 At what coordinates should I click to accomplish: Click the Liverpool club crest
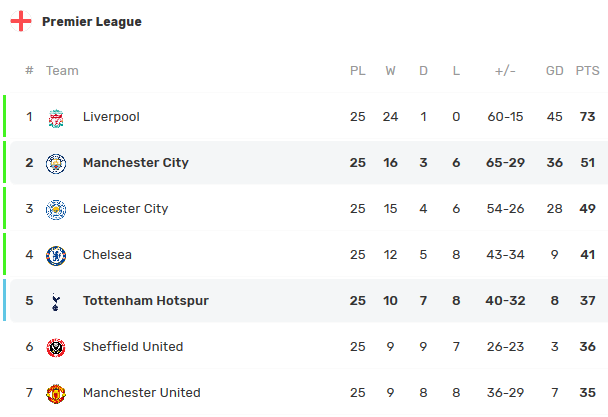[56, 117]
